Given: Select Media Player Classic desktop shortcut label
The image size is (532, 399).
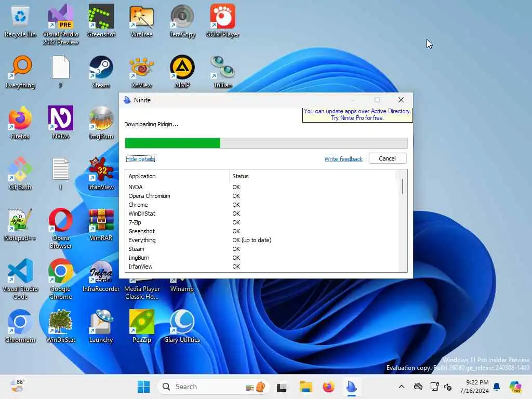Looking at the screenshot, I should [142, 292].
